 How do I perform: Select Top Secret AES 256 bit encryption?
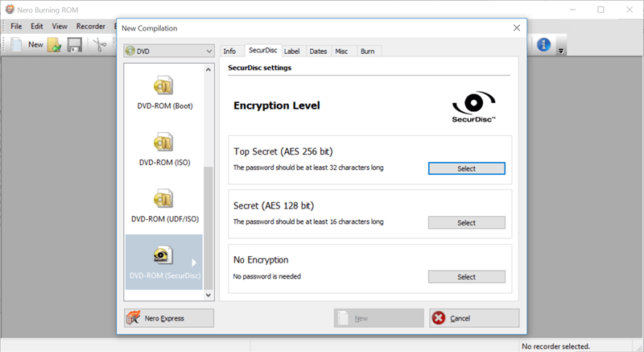point(466,168)
